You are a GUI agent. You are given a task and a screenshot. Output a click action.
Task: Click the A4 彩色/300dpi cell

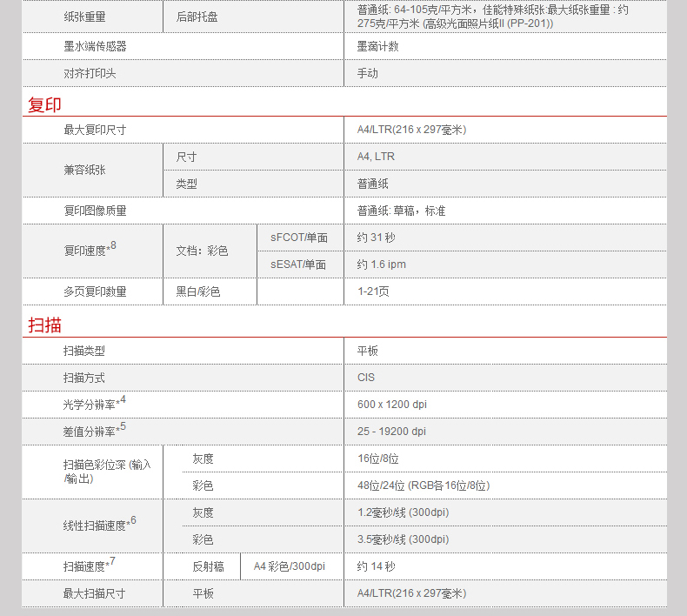(289, 566)
